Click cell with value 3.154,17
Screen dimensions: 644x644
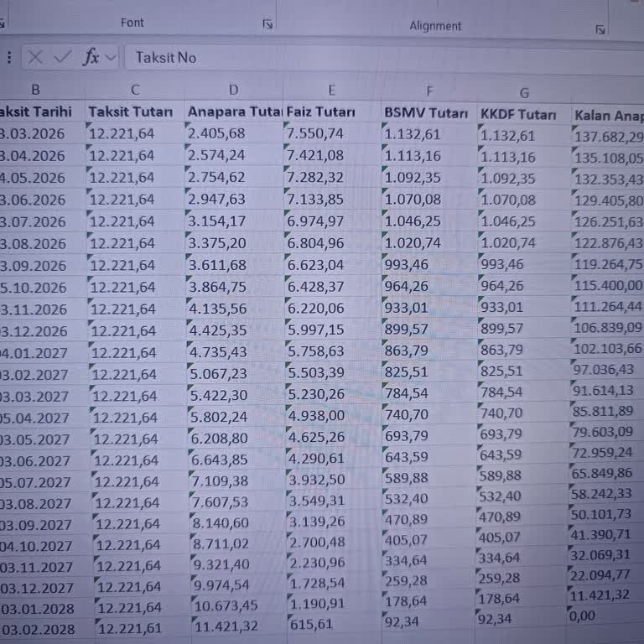click(x=234, y=221)
